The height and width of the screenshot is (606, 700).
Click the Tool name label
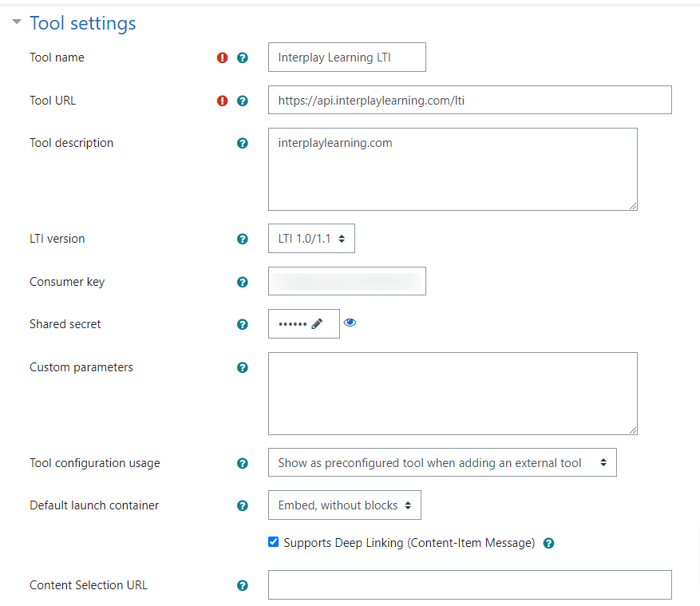click(x=57, y=57)
